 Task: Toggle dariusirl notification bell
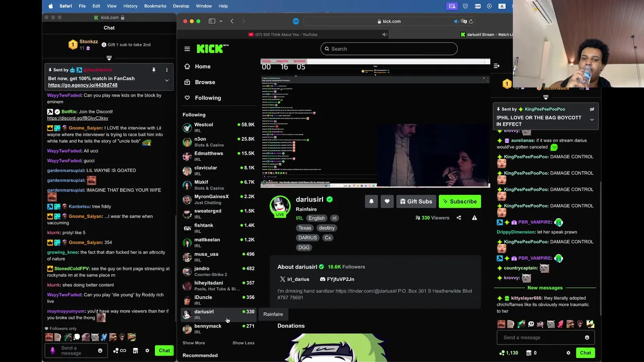(371, 202)
